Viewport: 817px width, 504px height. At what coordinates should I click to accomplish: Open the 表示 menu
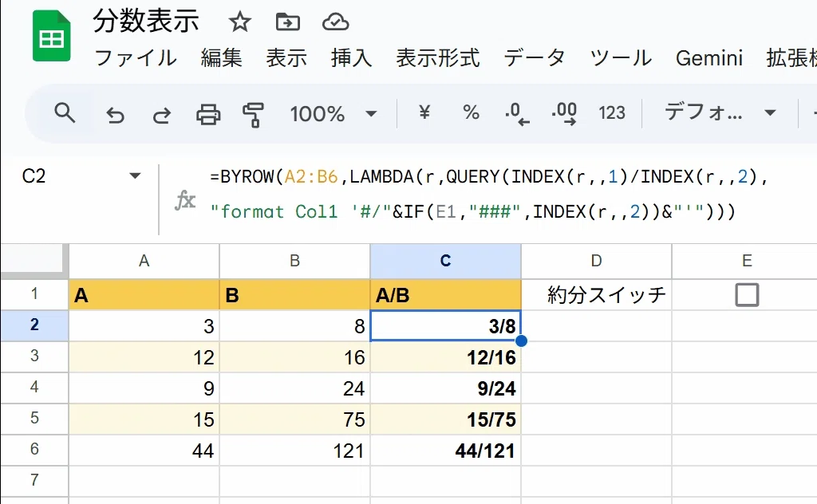[x=286, y=57]
